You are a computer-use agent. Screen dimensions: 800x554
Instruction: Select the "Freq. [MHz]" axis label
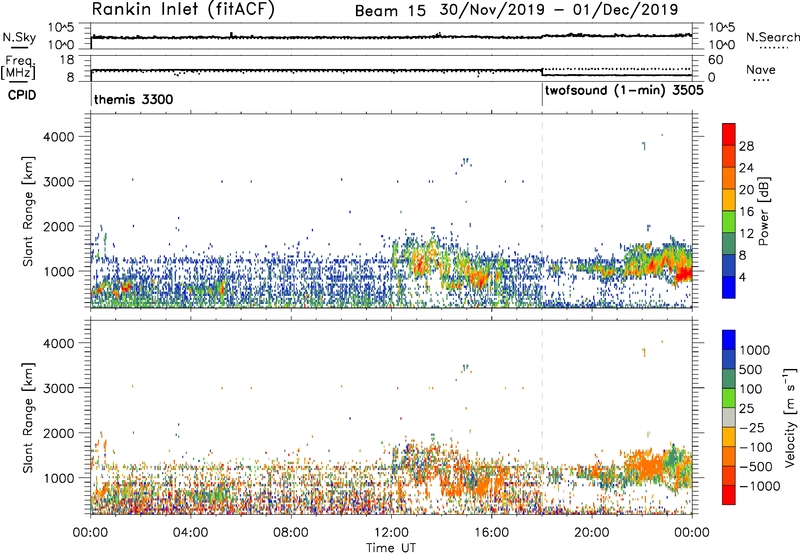(19, 67)
